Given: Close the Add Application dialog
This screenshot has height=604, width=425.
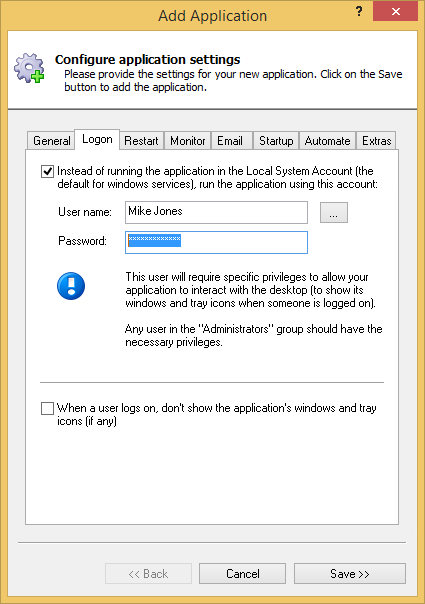Looking at the screenshot, I should (x=395, y=12).
